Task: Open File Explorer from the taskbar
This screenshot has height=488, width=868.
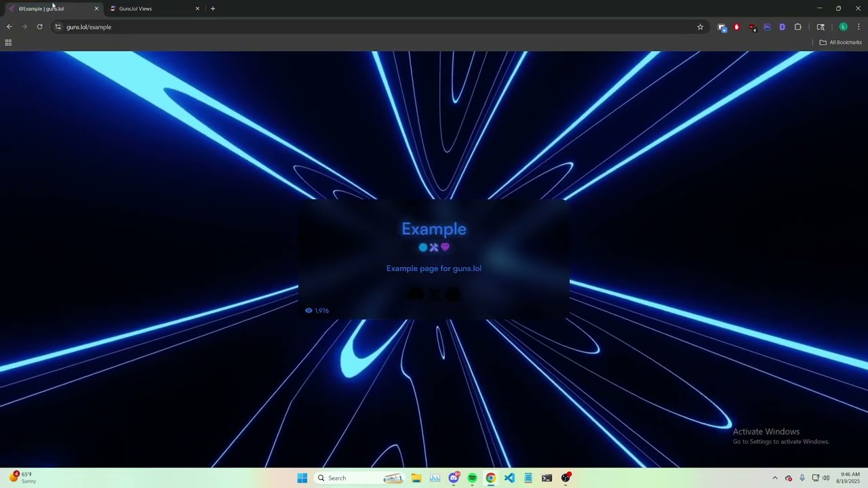Action: [x=416, y=478]
